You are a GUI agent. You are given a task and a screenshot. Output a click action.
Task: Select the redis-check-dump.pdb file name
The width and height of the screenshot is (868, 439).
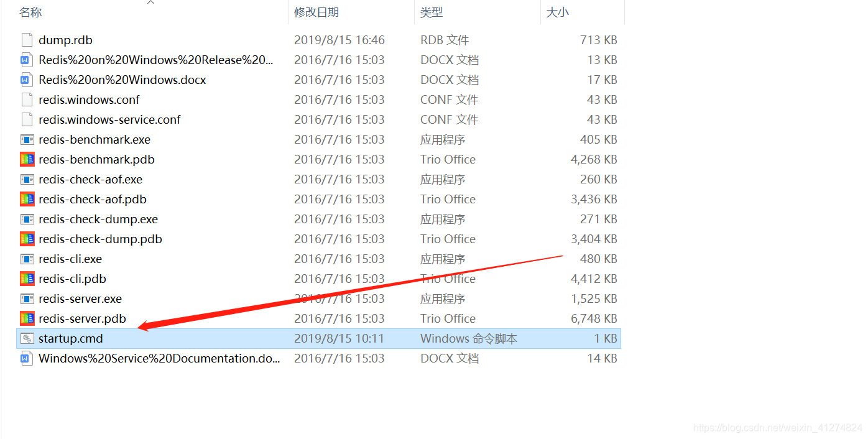pos(100,239)
